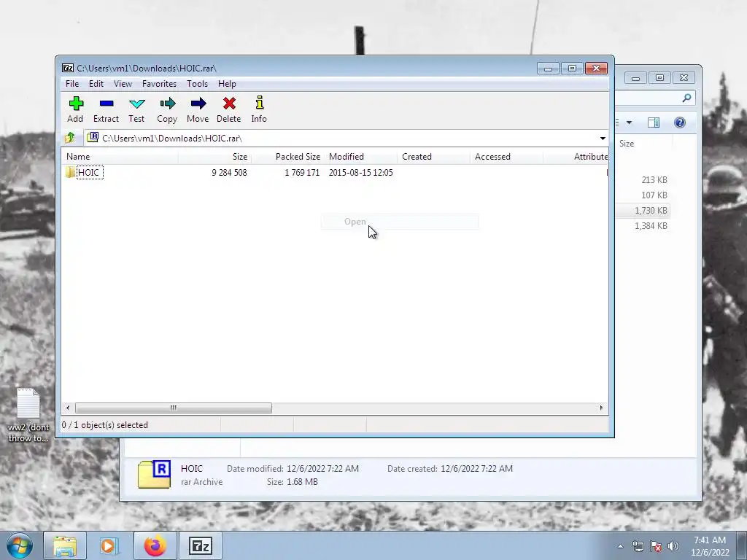
Task: Click '0 / 1 object(s) selected' status
Action: tap(105, 425)
